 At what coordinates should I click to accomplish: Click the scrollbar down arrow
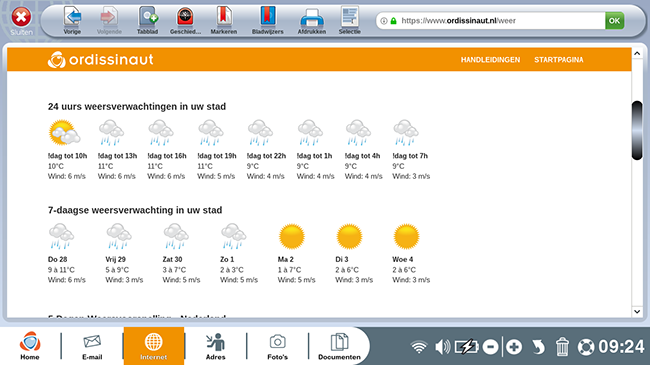[637, 311]
